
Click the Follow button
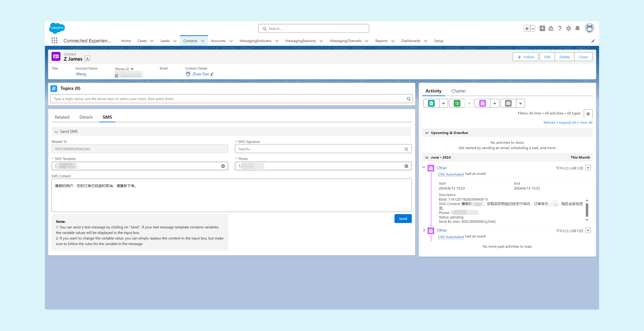(525, 57)
